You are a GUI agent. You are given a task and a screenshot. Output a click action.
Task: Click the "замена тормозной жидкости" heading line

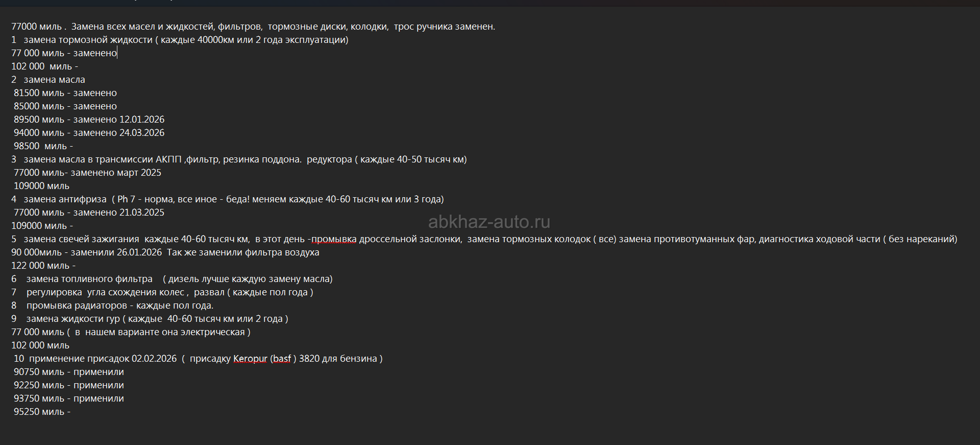pyautogui.click(x=88, y=40)
